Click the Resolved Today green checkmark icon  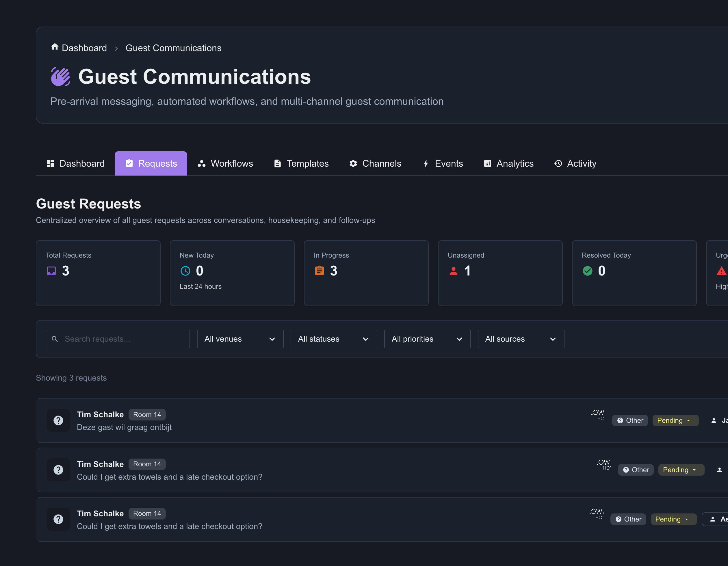coord(587,271)
